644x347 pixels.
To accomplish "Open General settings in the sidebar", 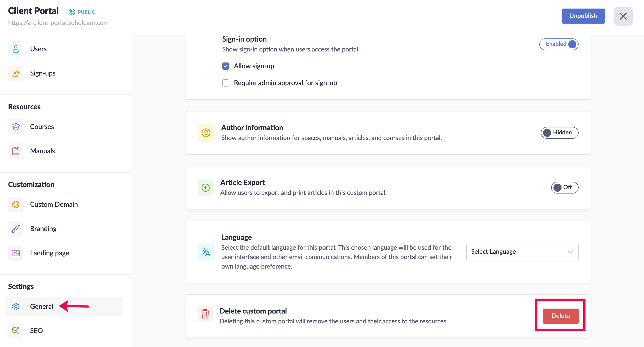I will [x=42, y=306].
